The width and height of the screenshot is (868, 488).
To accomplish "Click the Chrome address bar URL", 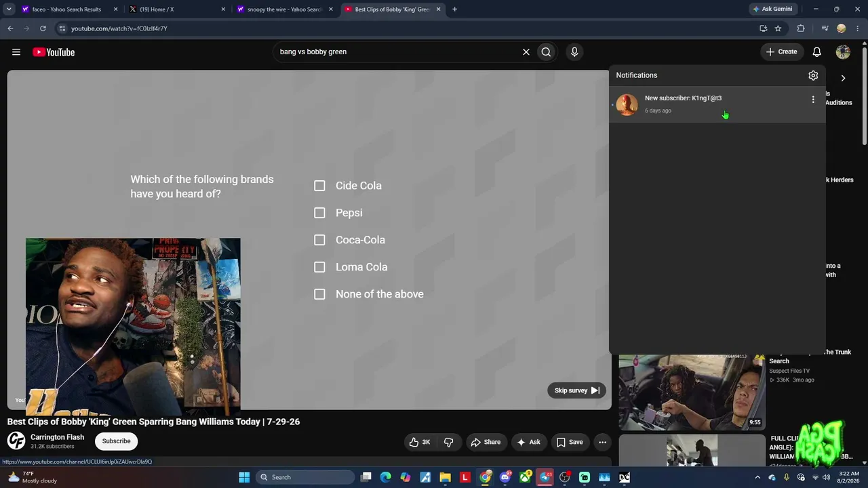I will click(119, 28).
